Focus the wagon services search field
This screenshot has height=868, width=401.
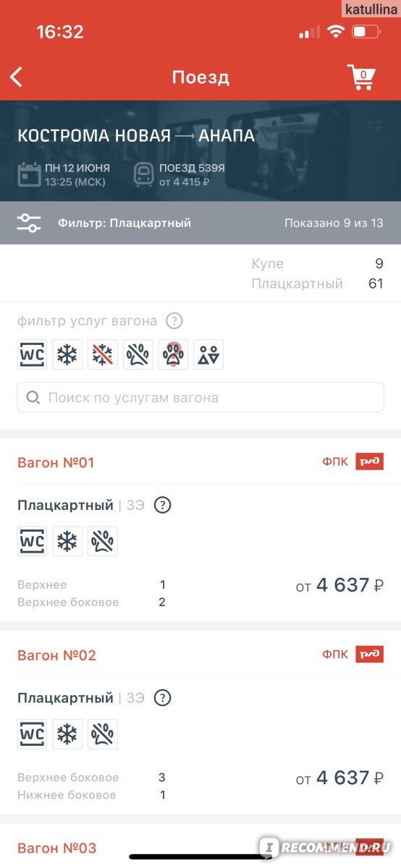200,397
